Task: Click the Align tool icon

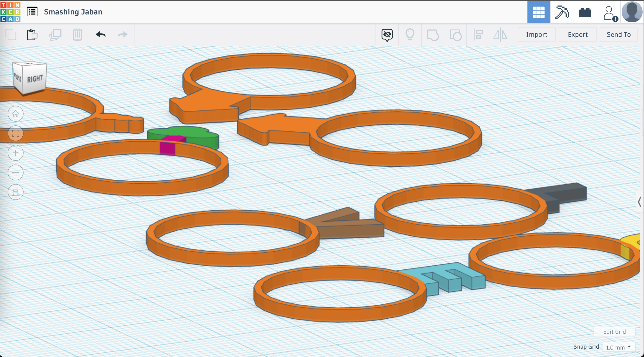Action: 478,34
